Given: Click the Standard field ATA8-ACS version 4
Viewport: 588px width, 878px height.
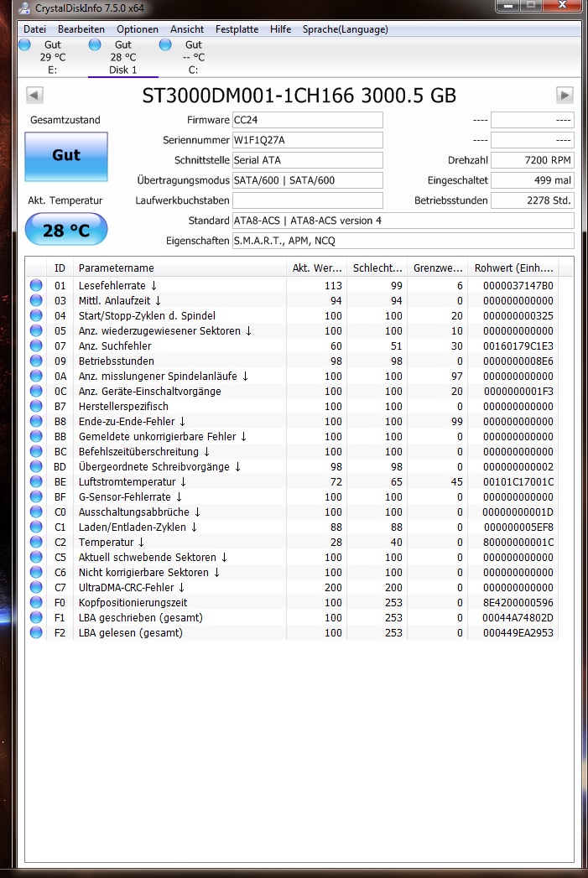Looking at the screenshot, I should click(x=403, y=221).
